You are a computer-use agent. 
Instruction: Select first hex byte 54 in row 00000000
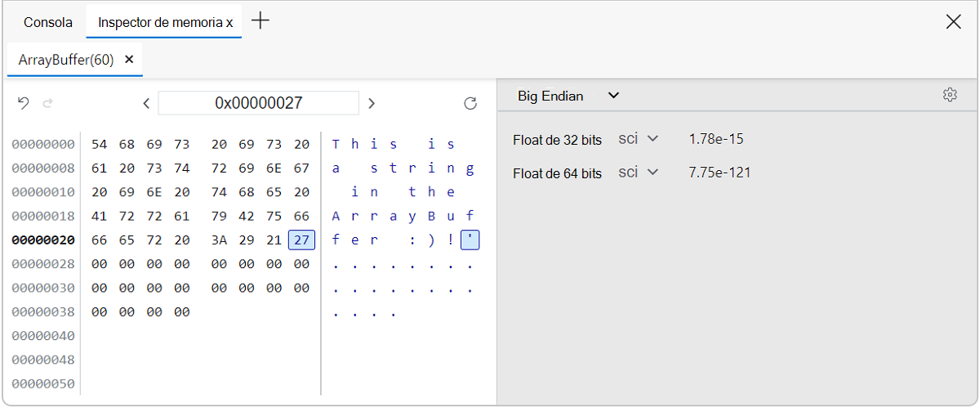click(x=100, y=145)
